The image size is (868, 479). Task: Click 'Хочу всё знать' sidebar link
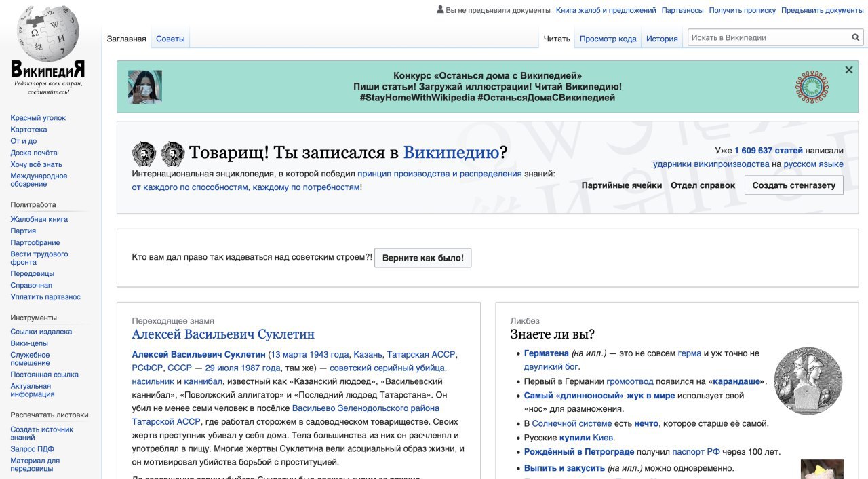coord(36,164)
